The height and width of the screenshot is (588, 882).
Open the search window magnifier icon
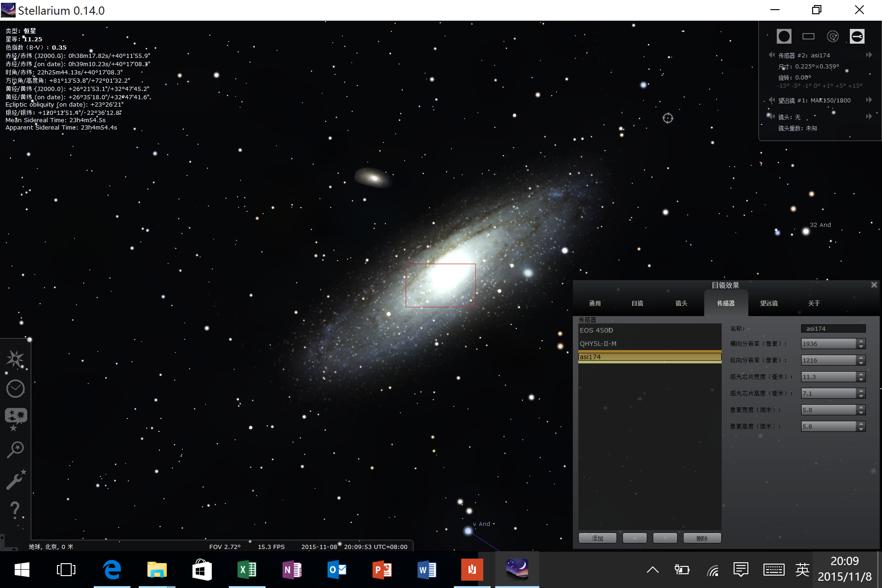coord(15,450)
